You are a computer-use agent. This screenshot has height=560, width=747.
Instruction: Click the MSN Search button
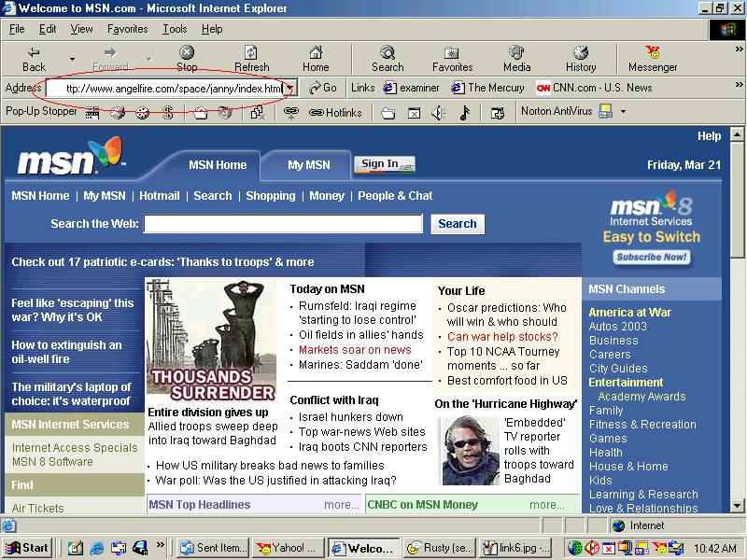(457, 224)
